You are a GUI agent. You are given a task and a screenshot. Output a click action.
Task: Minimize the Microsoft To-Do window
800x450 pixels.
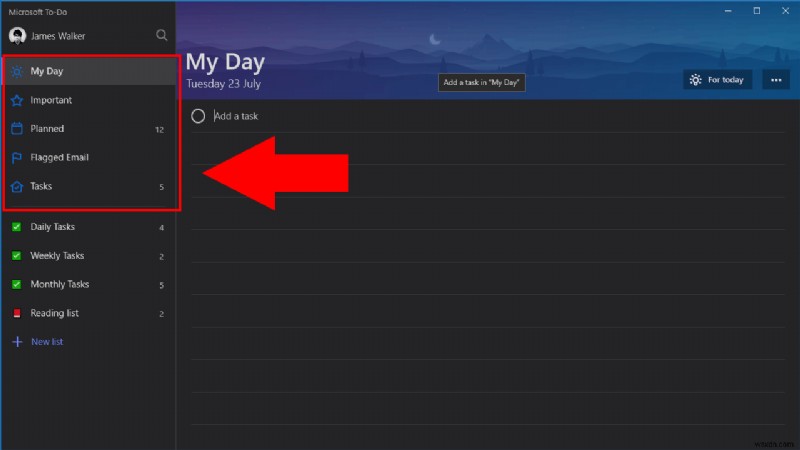click(x=728, y=11)
